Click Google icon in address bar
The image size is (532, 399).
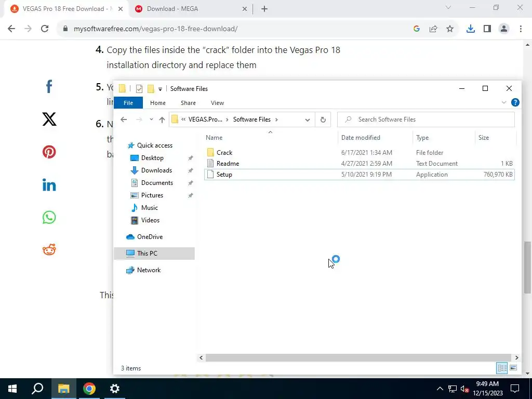point(417,29)
